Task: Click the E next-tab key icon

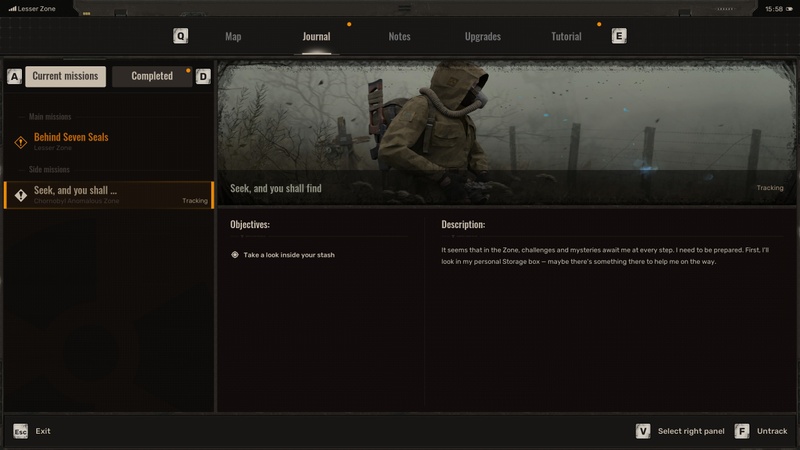Action: [619, 36]
